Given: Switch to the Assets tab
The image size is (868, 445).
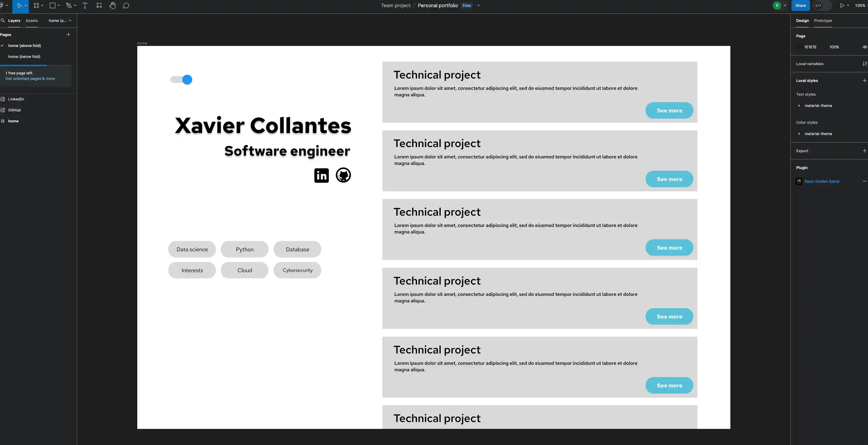Looking at the screenshot, I should (x=32, y=21).
